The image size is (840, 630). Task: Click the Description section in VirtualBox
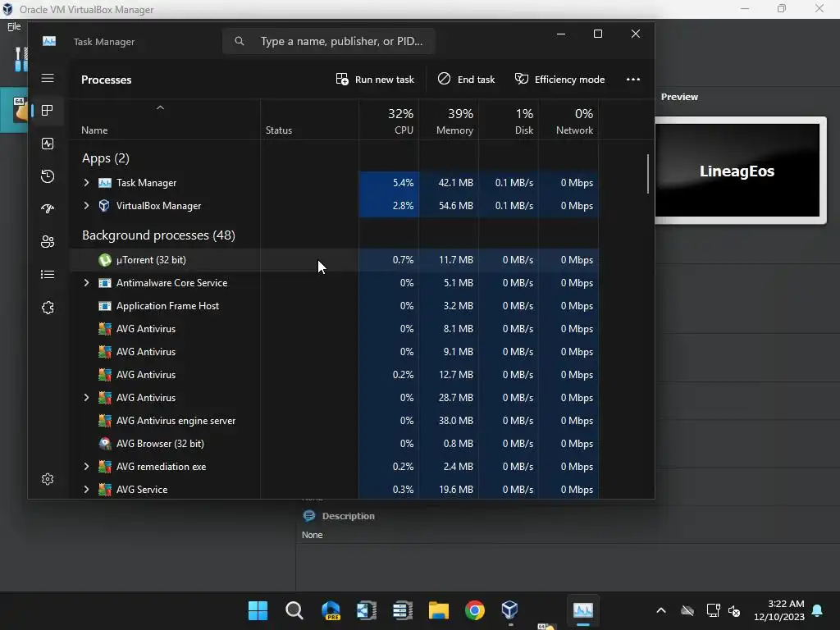(348, 516)
